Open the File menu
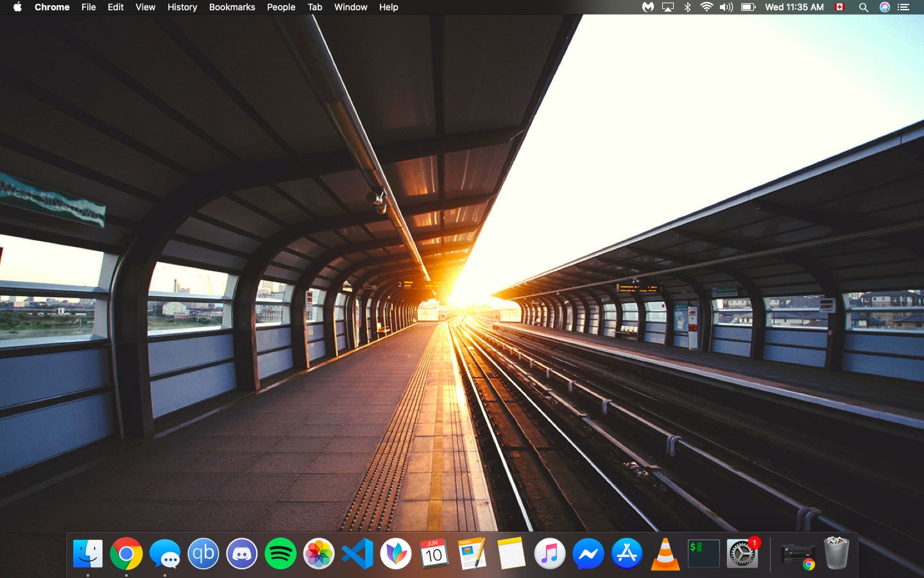Screen dimensions: 924x578 89,7
